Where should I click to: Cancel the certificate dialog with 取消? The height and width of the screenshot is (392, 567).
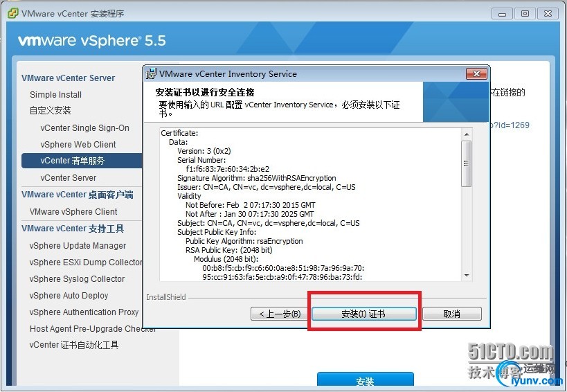click(451, 314)
